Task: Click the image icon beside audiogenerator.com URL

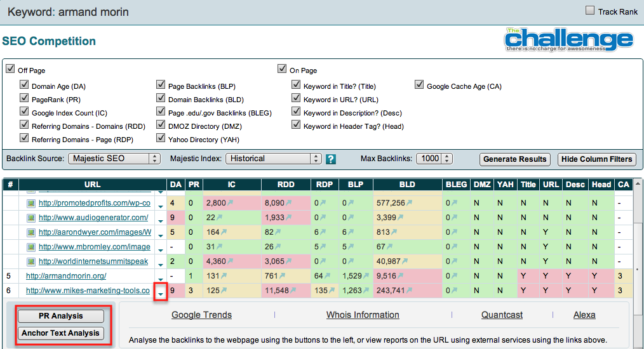Action: pyautogui.click(x=30, y=218)
